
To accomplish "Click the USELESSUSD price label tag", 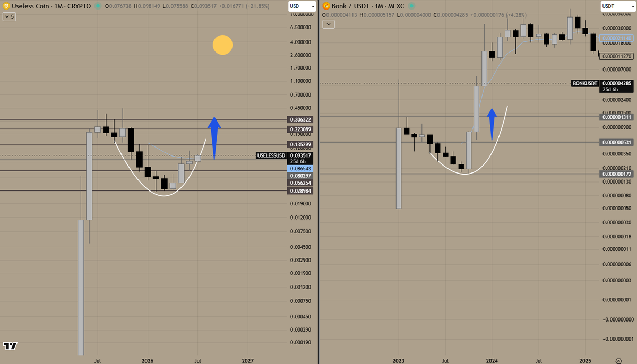I will click(x=271, y=155).
